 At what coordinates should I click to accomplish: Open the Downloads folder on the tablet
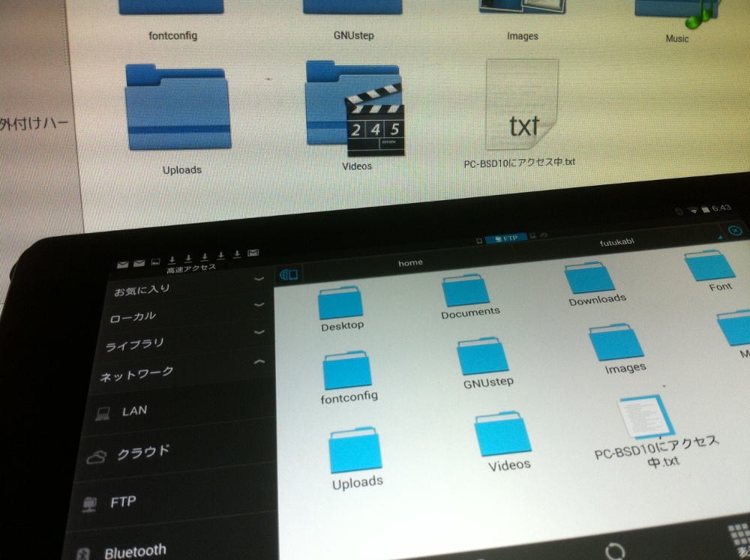pyautogui.click(x=589, y=277)
